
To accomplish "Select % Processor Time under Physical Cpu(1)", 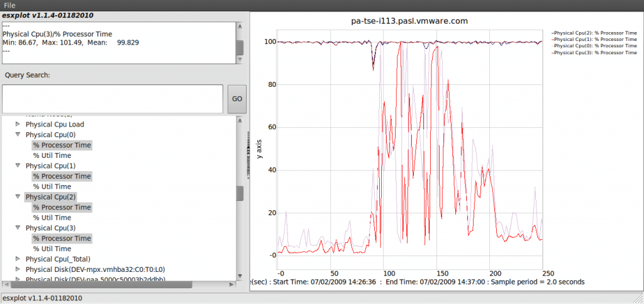I will tap(62, 176).
